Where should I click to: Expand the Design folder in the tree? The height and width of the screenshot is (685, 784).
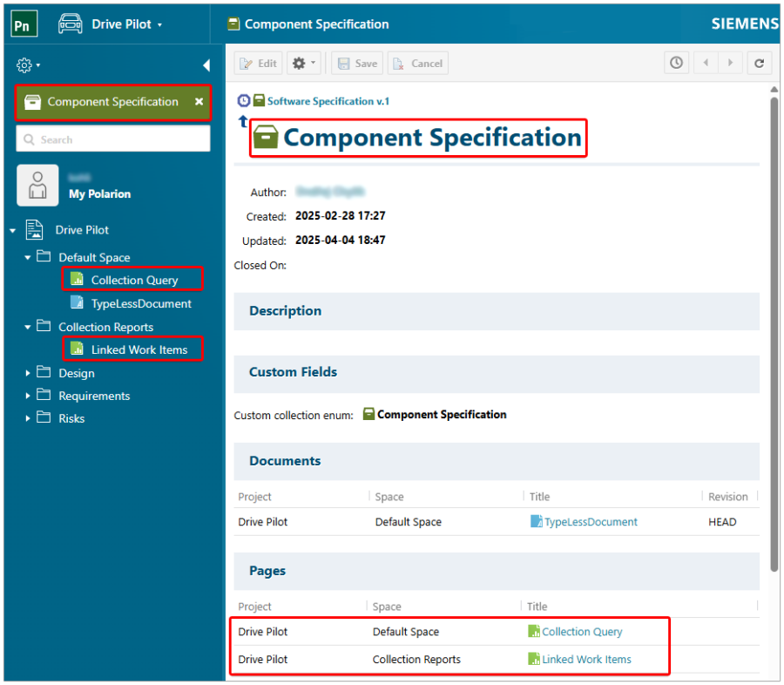pos(27,373)
